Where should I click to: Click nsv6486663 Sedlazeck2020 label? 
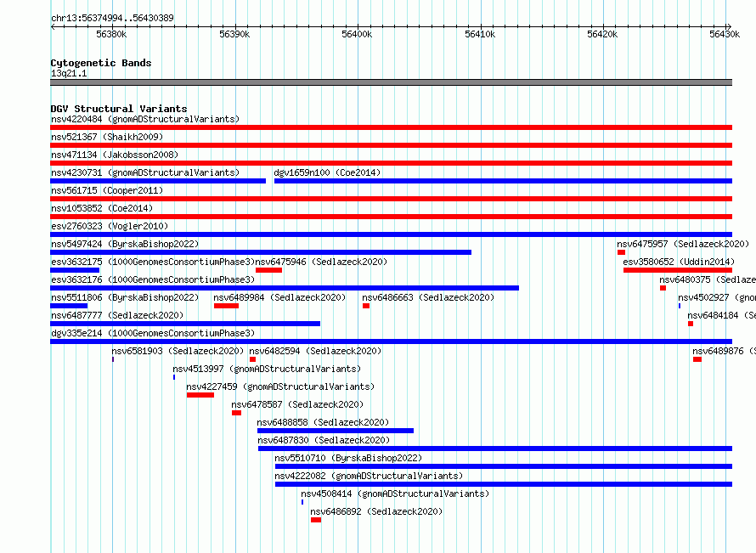[x=428, y=297]
